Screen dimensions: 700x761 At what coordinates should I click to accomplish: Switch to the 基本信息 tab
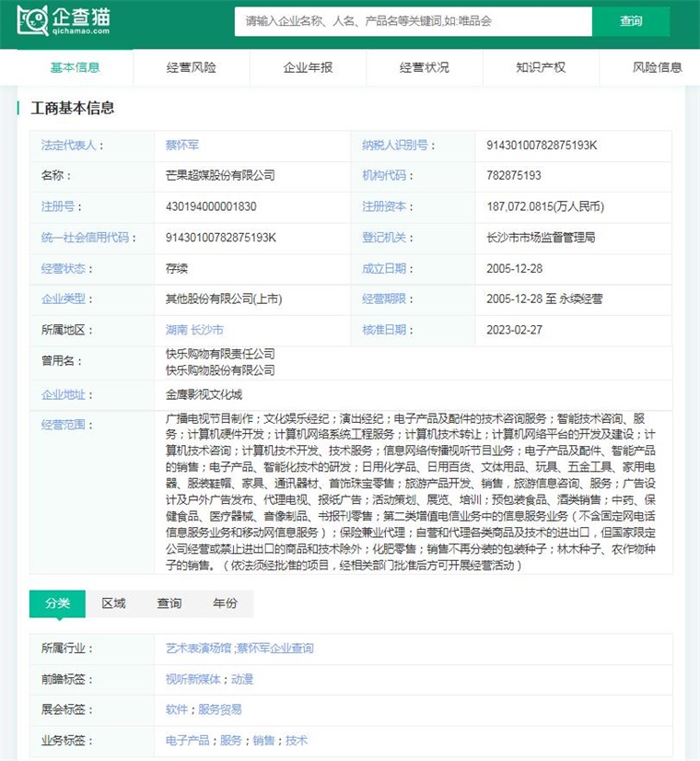click(x=76, y=67)
